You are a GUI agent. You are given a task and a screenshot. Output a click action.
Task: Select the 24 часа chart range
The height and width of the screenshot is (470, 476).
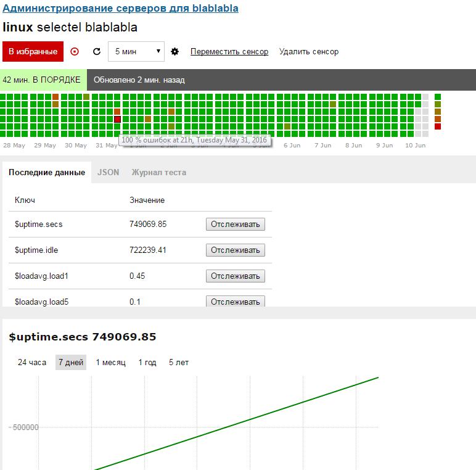coord(32,362)
